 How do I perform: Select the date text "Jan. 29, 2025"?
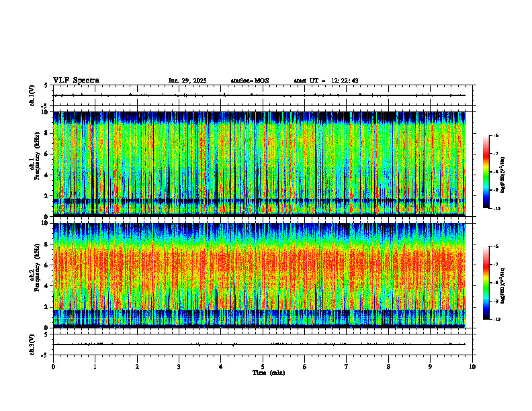(x=187, y=81)
